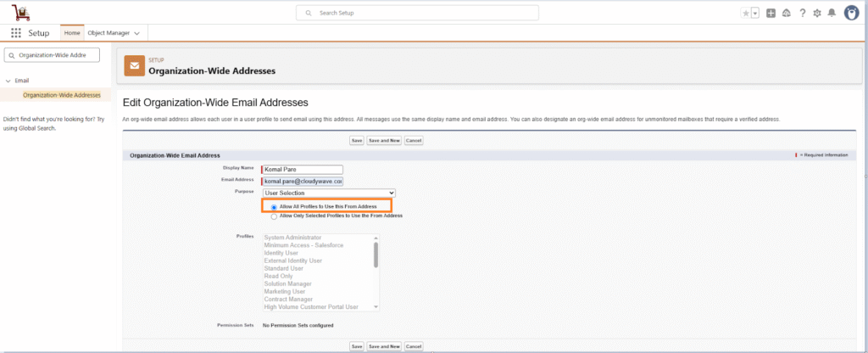This screenshot has height=353, width=868.
Task: Switch to the Home tab
Action: pos(71,32)
